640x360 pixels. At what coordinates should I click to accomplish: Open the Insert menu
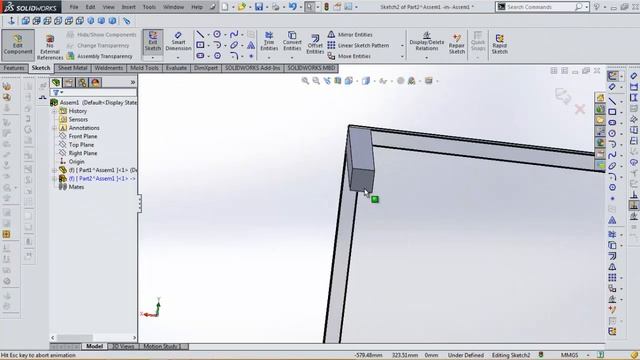[129, 7]
